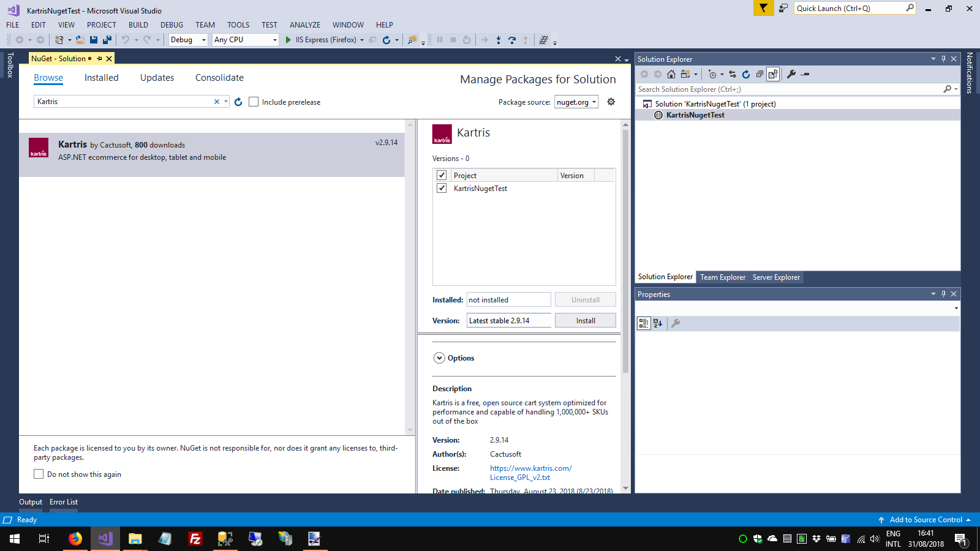Click the Install button
This screenshot has width=980, height=551.
point(586,320)
